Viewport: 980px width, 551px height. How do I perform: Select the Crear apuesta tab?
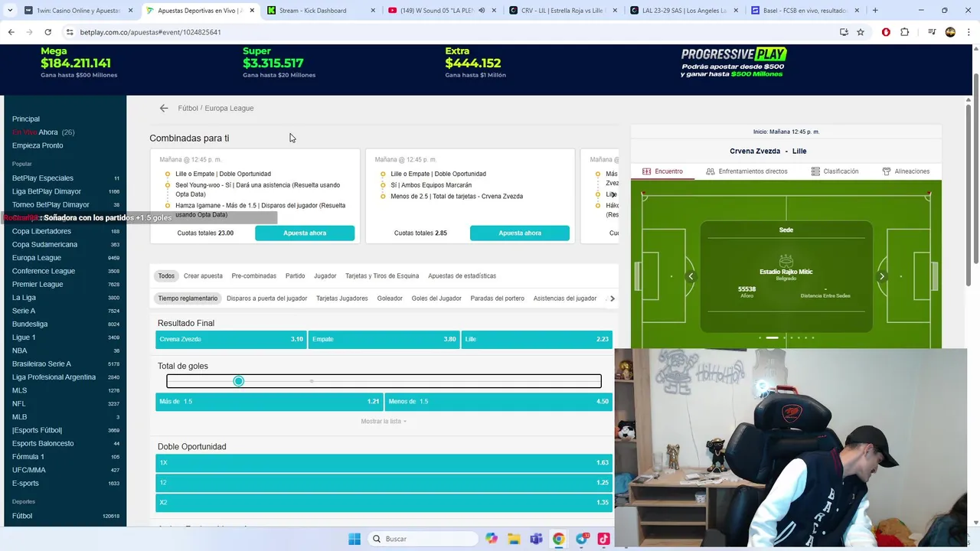[x=203, y=275]
